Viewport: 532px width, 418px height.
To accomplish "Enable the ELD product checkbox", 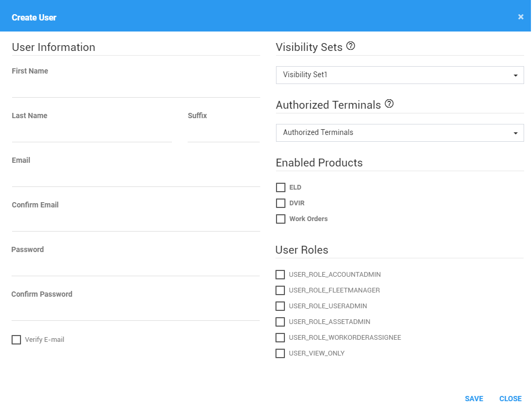I will click(281, 187).
